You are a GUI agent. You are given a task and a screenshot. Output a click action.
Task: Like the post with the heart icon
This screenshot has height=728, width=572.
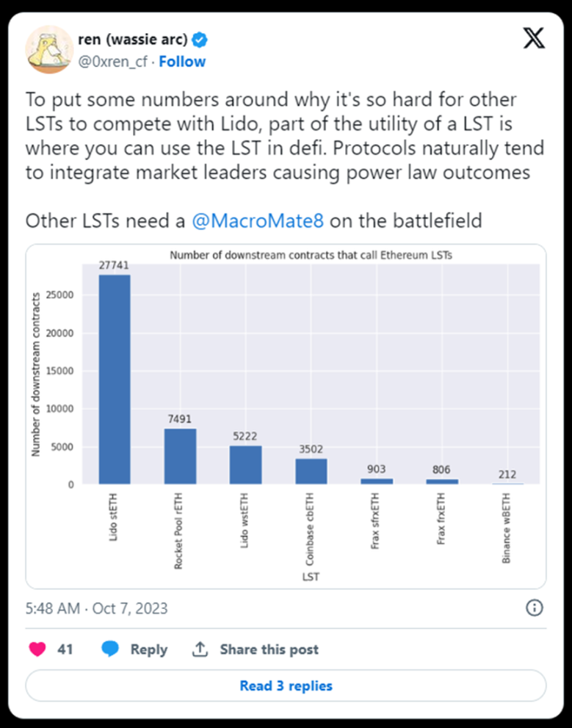point(37,649)
